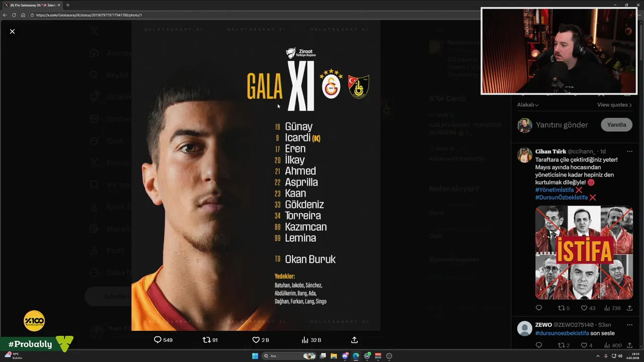Open ZEWO's profile avatar
644x362 pixels.
(x=525, y=328)
